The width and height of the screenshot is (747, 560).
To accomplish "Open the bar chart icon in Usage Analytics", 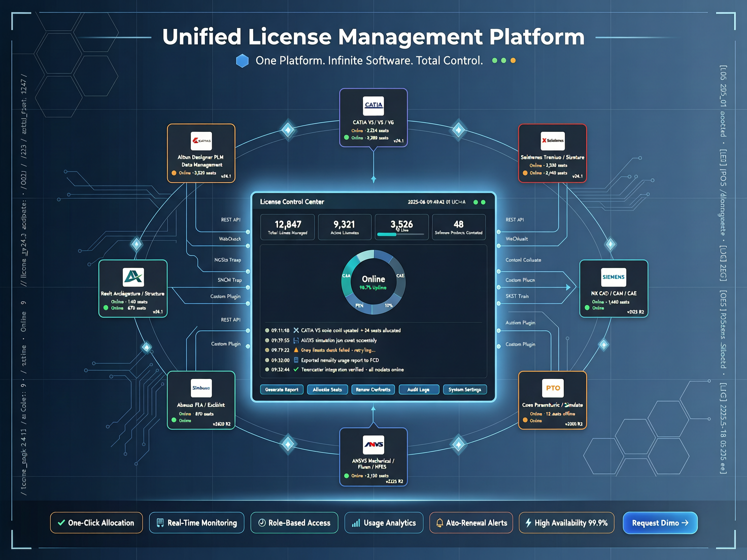I will tap(356, 523).
